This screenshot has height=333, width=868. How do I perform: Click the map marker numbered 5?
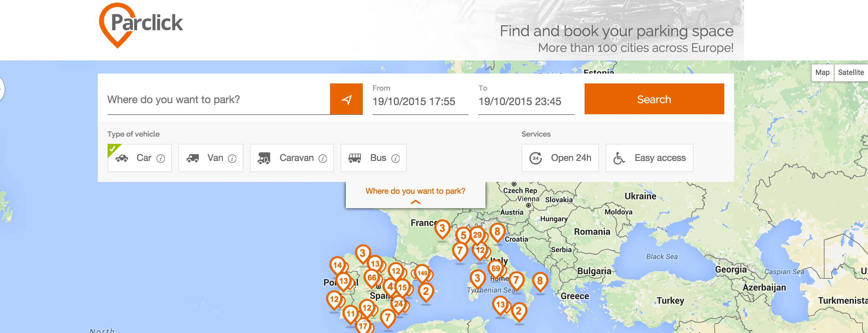click(464, 236)
